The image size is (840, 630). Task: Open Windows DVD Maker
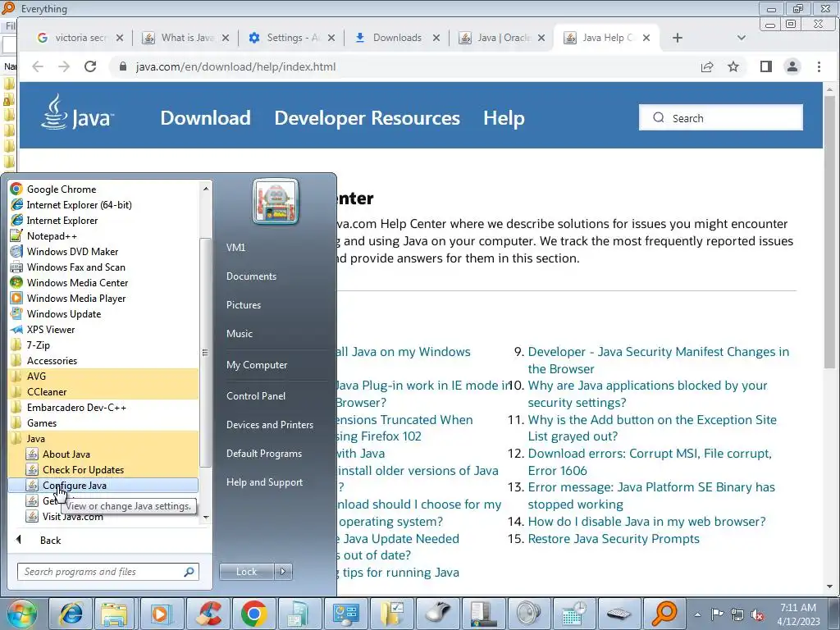pos(72,252)
